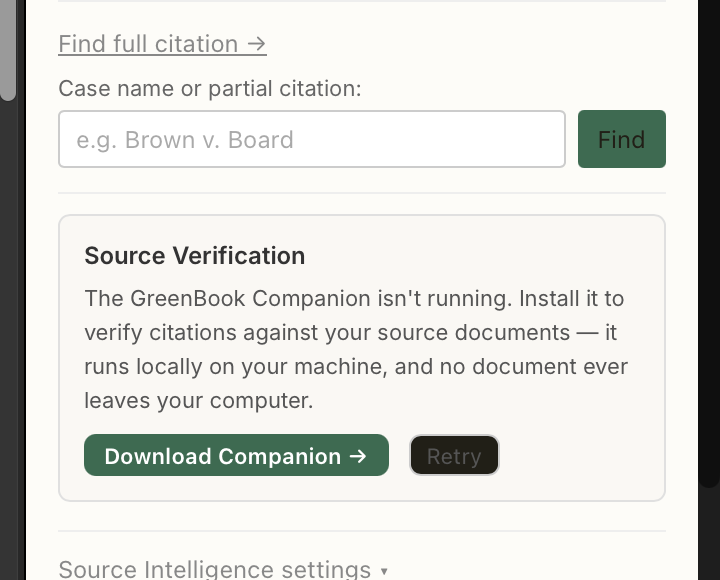Click the green Find button
Image resolution: width=720 pixels, height=580 pixels.
(622, 139)
